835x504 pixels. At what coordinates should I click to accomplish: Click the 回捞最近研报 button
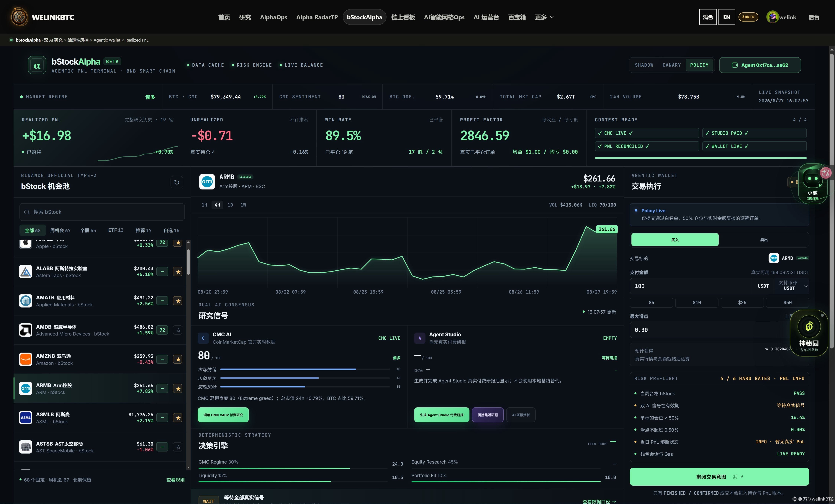tap(488, 415)
